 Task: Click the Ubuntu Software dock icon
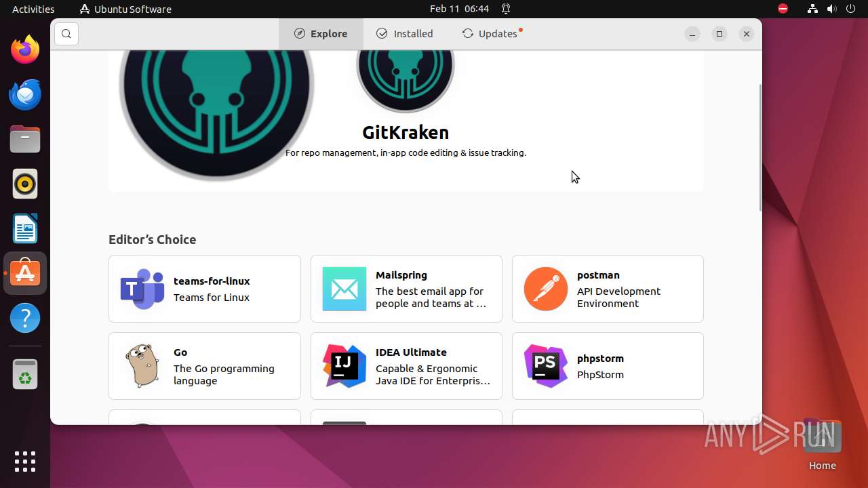click(x=25, y=273)
